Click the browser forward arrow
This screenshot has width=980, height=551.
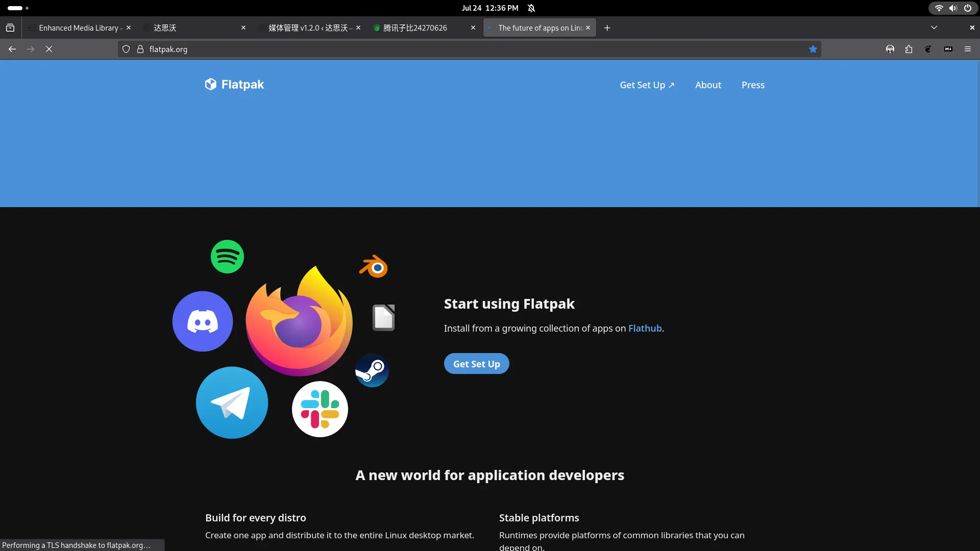[31, 49]
